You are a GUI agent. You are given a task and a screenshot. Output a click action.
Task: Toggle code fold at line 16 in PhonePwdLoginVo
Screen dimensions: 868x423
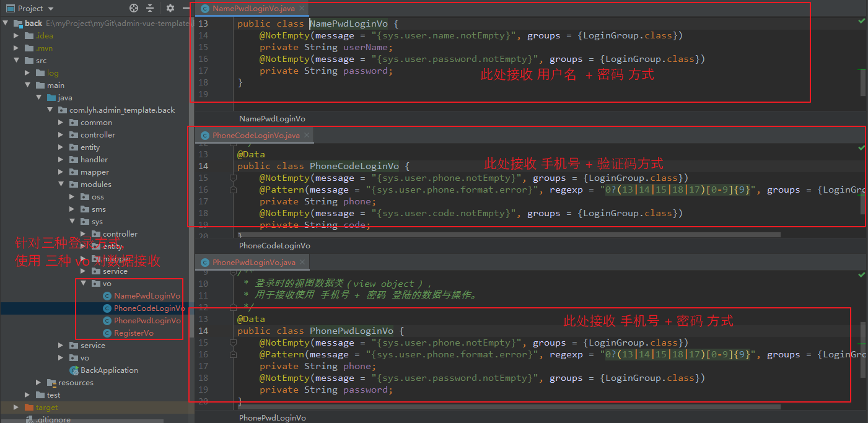click(234, 354)
